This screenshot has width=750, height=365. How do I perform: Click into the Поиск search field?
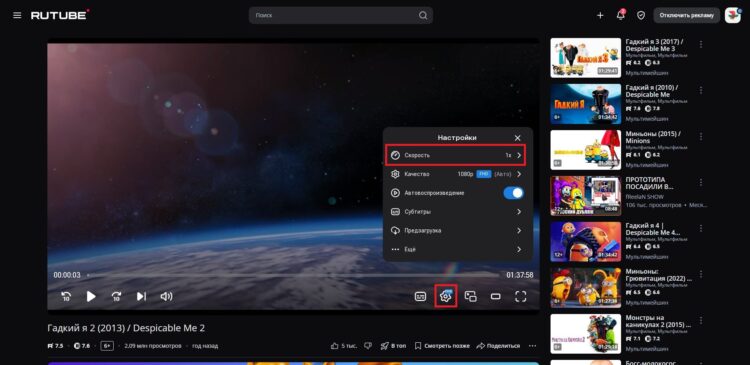tap(341, 15)
